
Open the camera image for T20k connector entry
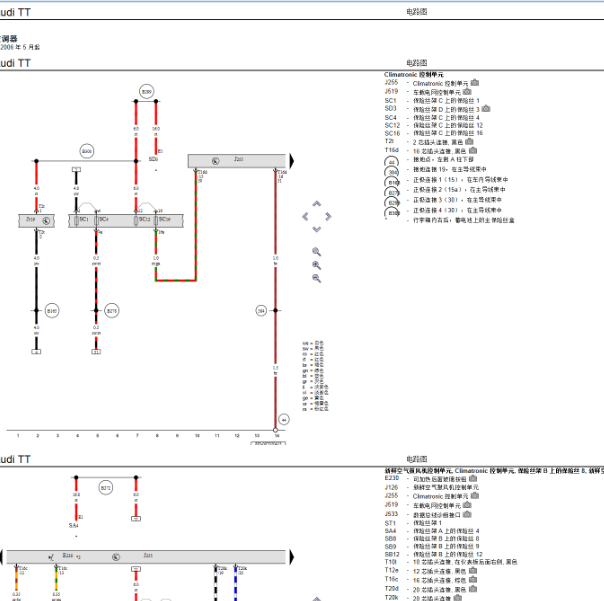tap(458, 598)
